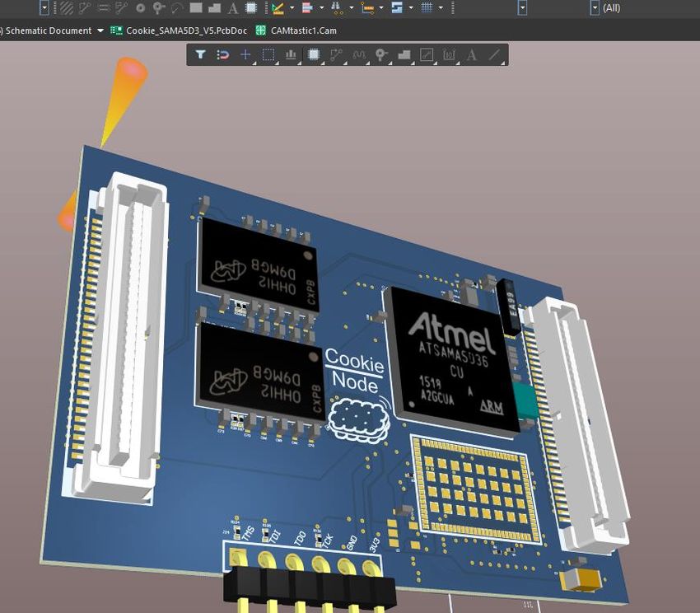Open the align objects bar-chart icon
Viewport: 700px width, 613px height.
(291, 54)
